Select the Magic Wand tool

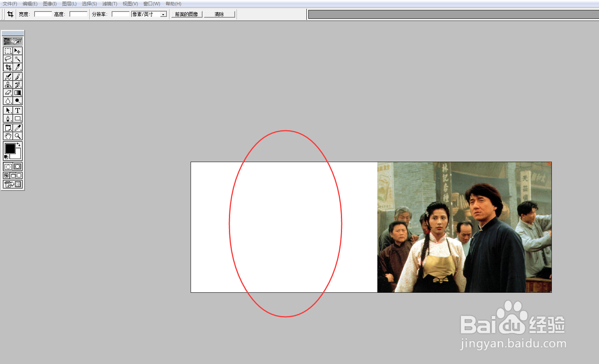[18, 59]
